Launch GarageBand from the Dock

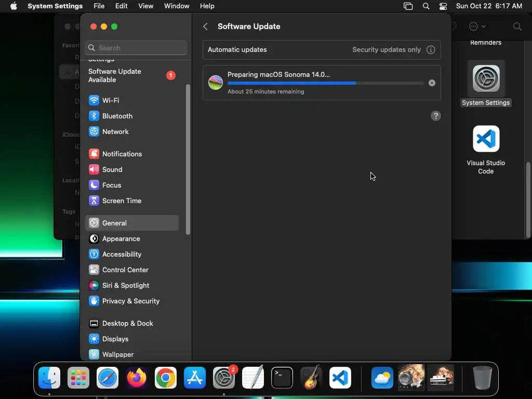[311, 377]
